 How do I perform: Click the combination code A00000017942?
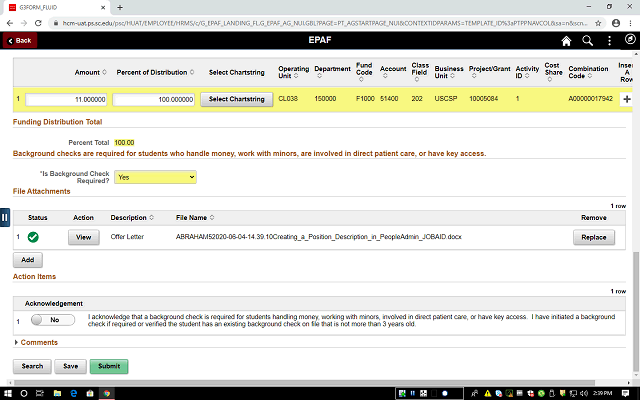click(x=590, y=98)
